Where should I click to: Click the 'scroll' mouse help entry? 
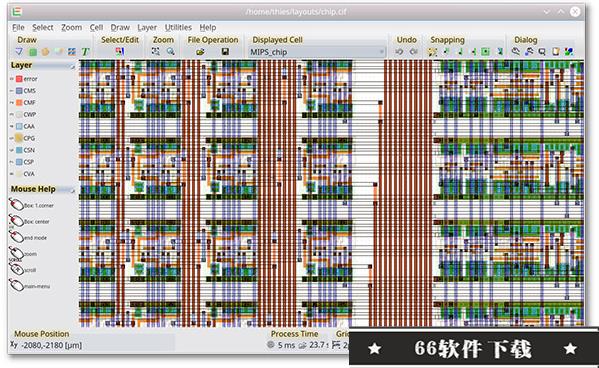pos(23,270)
